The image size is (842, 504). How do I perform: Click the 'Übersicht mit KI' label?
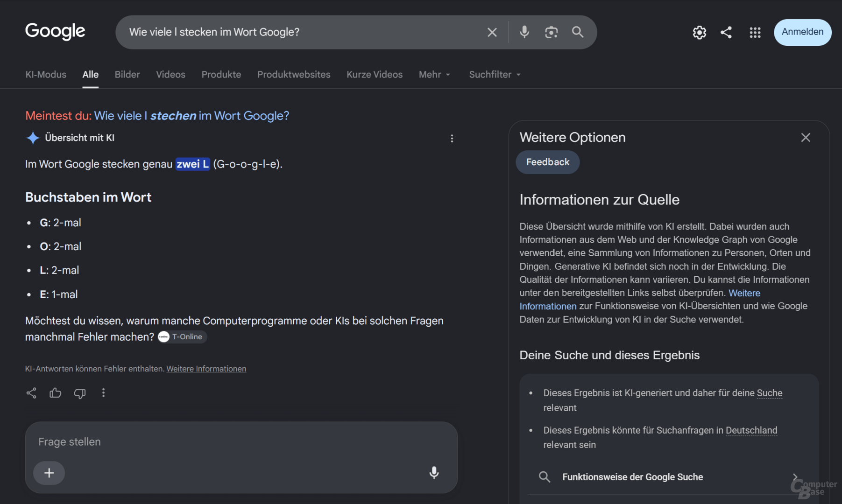click(x=79, y=138)
